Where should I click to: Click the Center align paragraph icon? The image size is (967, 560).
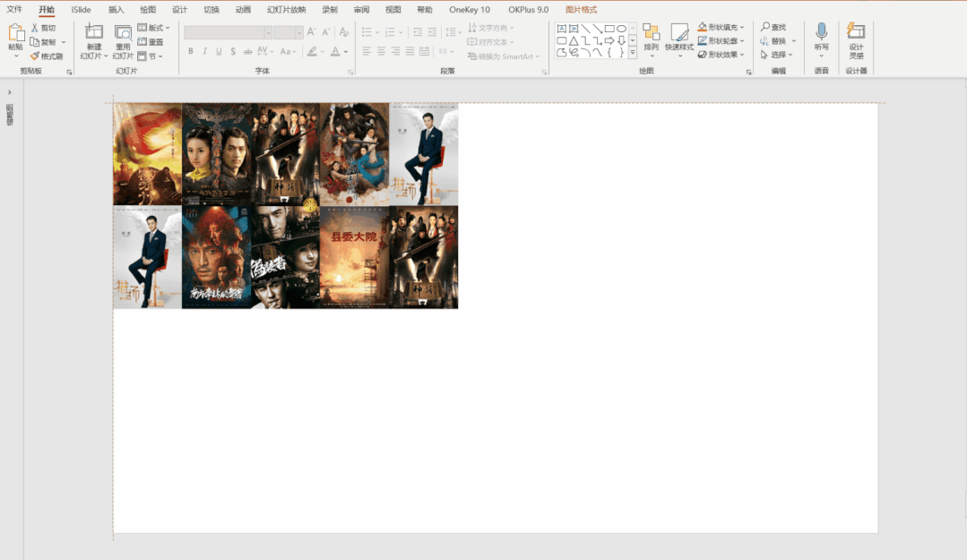(x=381, y=51)
